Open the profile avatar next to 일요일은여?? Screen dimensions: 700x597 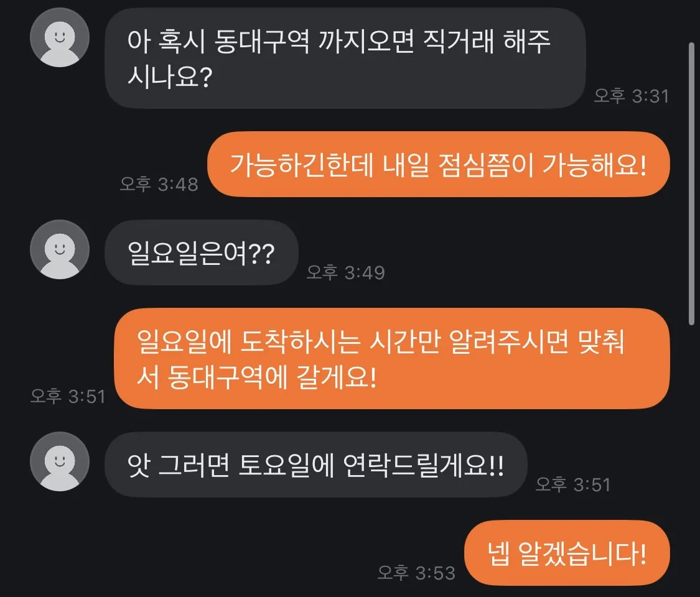click(x=60, y=249)
